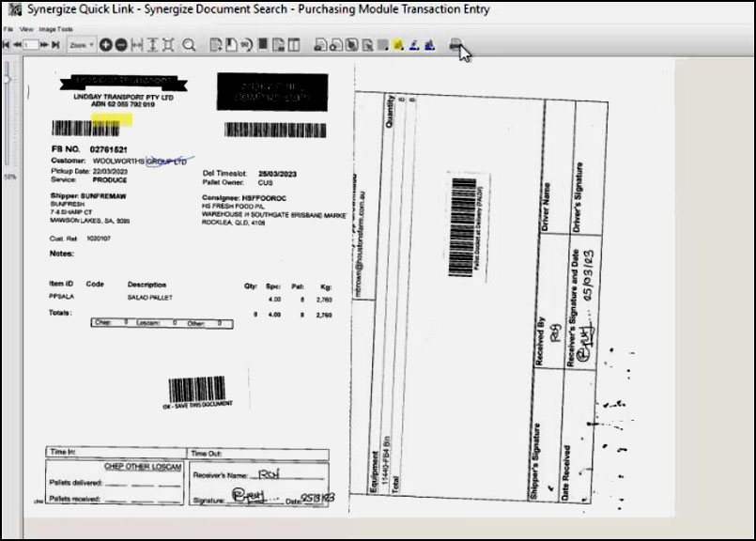The width and height of the screenshot is (756, 541).
Task: Go to the first page
Action: [x=6, y=44]
